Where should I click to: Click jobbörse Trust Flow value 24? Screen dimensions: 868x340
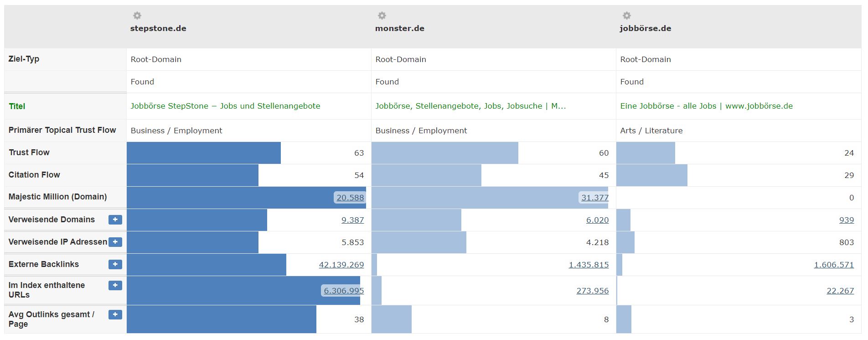pyautogui.click(x=849, y=153)
